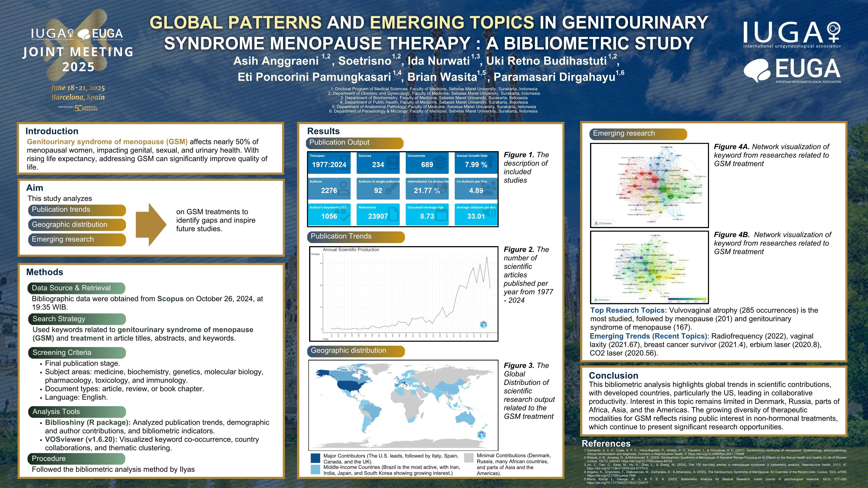Click the VOSviewer logo in Figure 4B
The width and height of the screenshot is (868, 488).
602,300
